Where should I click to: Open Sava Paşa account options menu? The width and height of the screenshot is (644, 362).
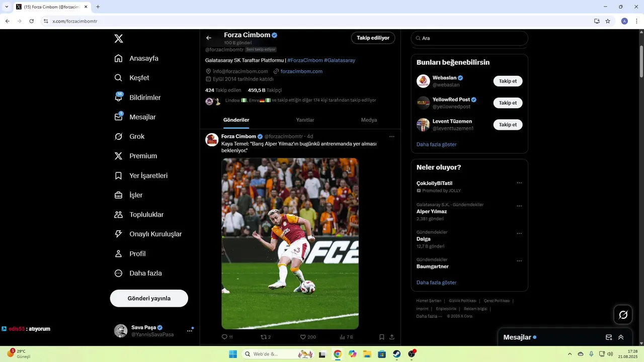(x=190, y=331)
